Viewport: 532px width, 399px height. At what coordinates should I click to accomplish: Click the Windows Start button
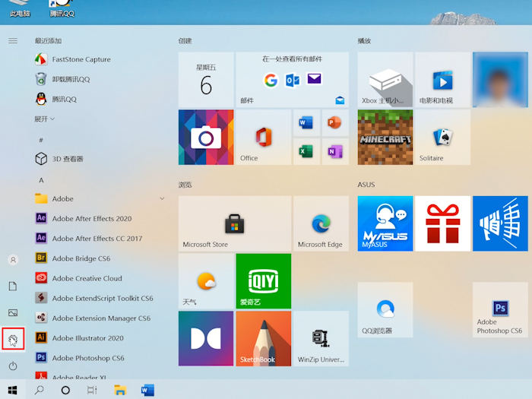[13, 390]
